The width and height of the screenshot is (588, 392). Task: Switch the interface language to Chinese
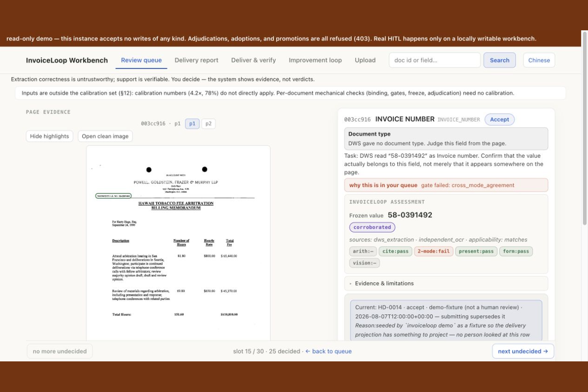(x=539, y=60)
